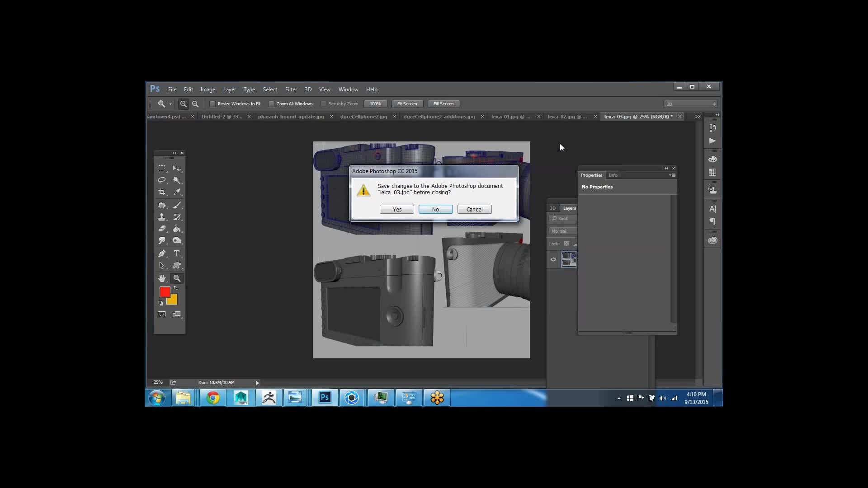
Task: Collapse the Properties panel with arrows
Action: [666, 169]
